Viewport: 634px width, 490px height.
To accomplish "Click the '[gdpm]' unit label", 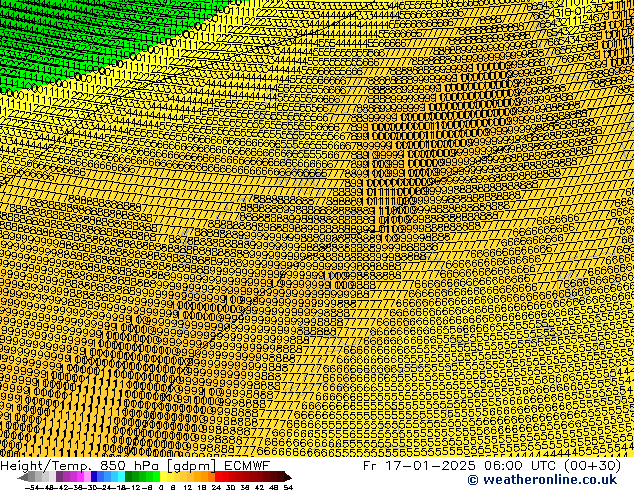I will coord(192,466).
